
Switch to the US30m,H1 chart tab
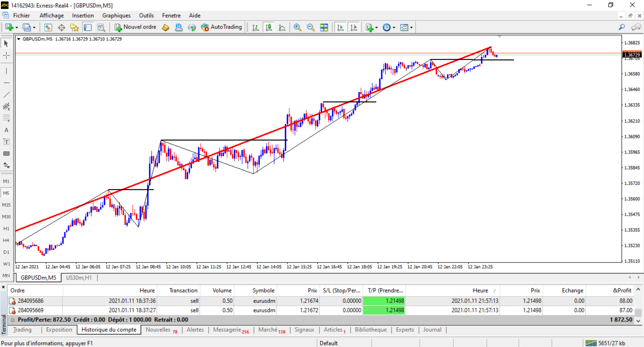coord(79,278)
